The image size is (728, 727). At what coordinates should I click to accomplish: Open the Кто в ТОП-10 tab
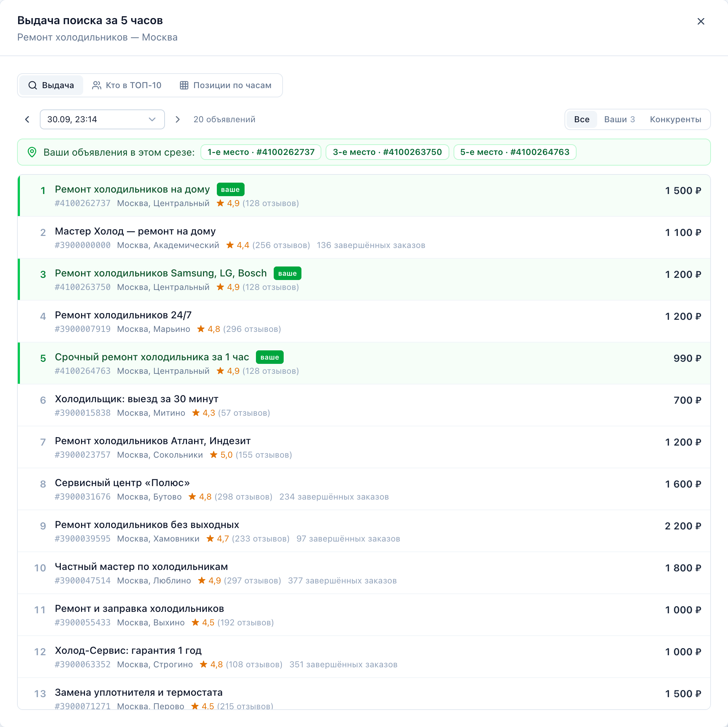click(127, 85)
